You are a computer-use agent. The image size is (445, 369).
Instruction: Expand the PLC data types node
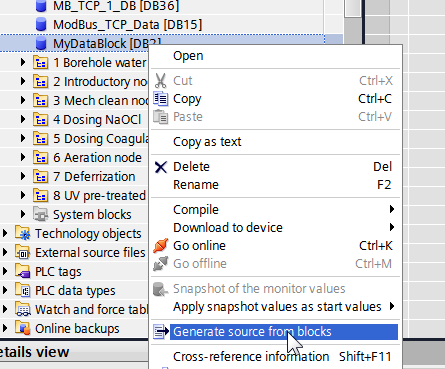pyautogui.click(x=5, y=290)
